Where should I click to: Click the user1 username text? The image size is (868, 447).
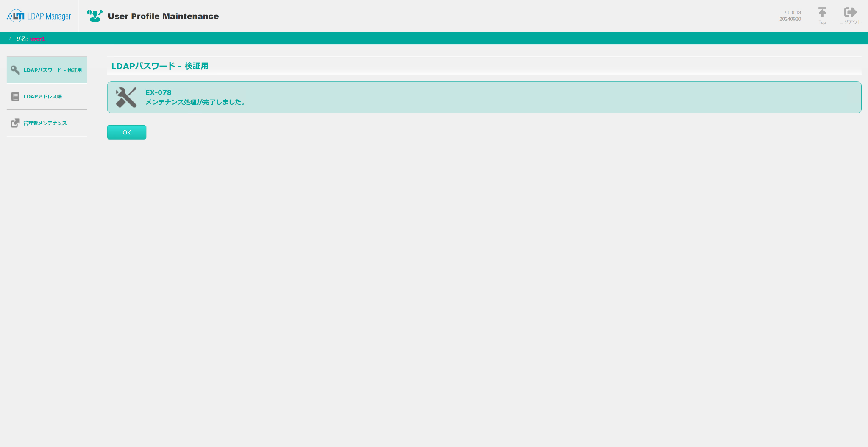coord(37,39)
